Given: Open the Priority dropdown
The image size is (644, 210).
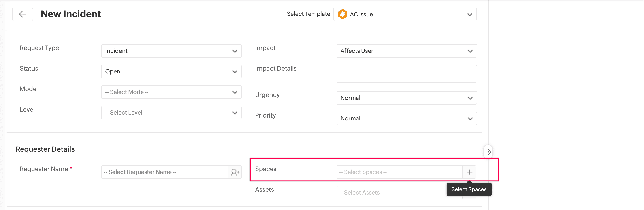Looking at the screenshot, I should [x=406, y=118].
